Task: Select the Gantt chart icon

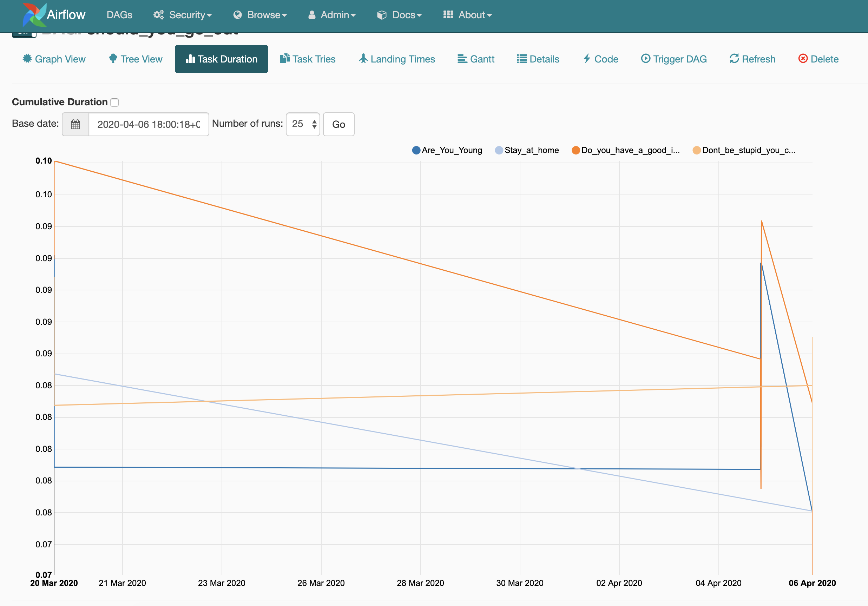Action: point(462,59)
